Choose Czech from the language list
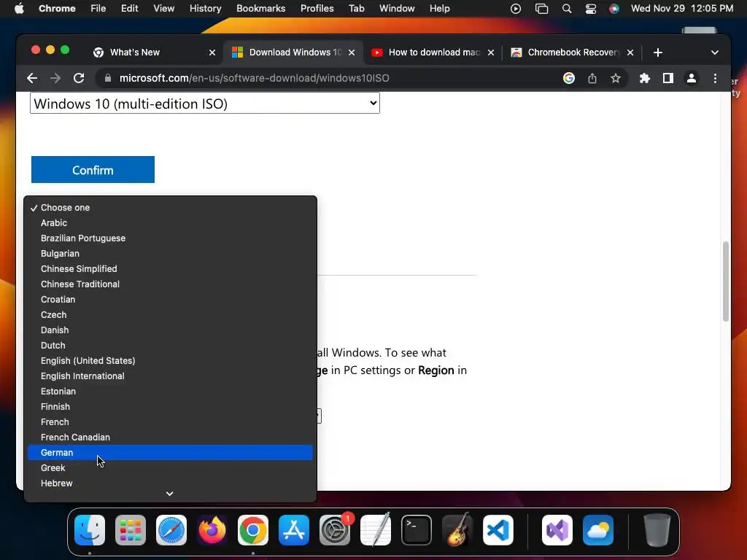 [x=170, y=315]
